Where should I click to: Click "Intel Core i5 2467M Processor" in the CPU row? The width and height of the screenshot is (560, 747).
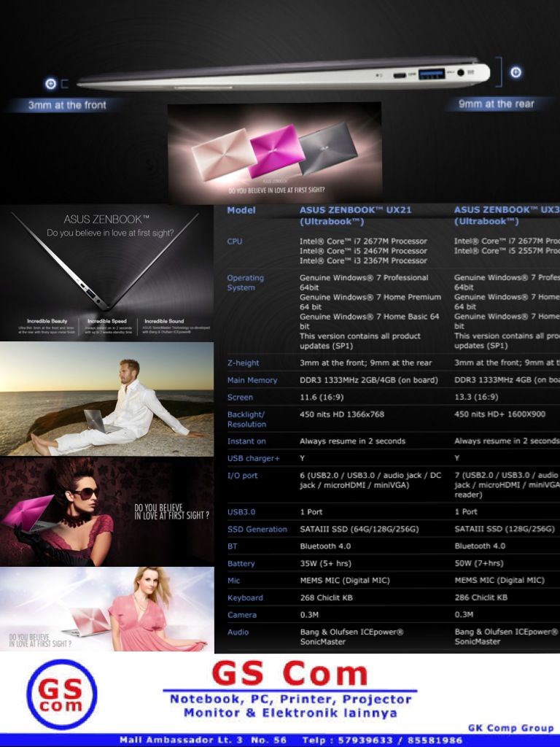pyautogui.click(x=363, y=251)
